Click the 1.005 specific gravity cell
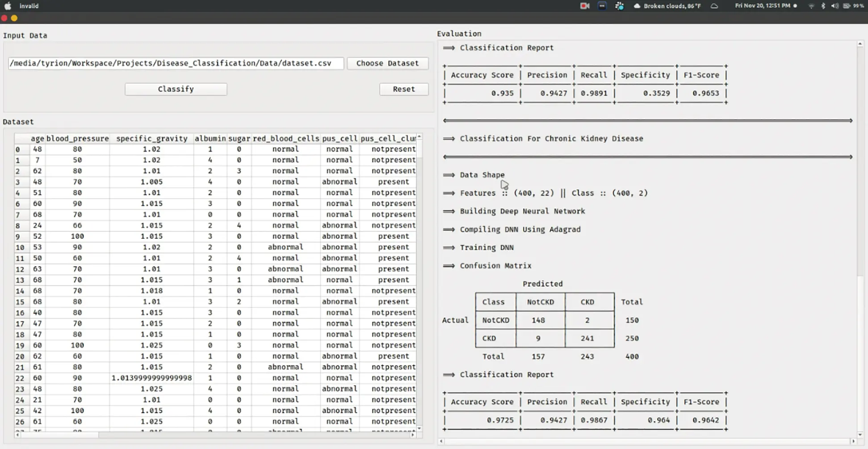 coord(152,182)
